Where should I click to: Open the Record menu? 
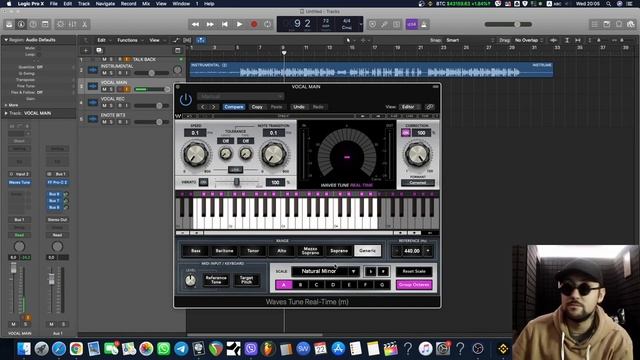coord(128,4)
